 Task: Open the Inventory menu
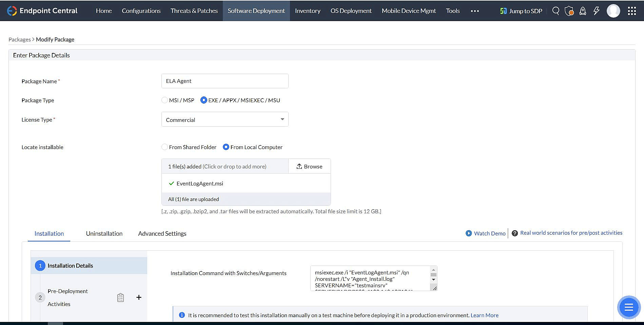(x=308, y=11)
